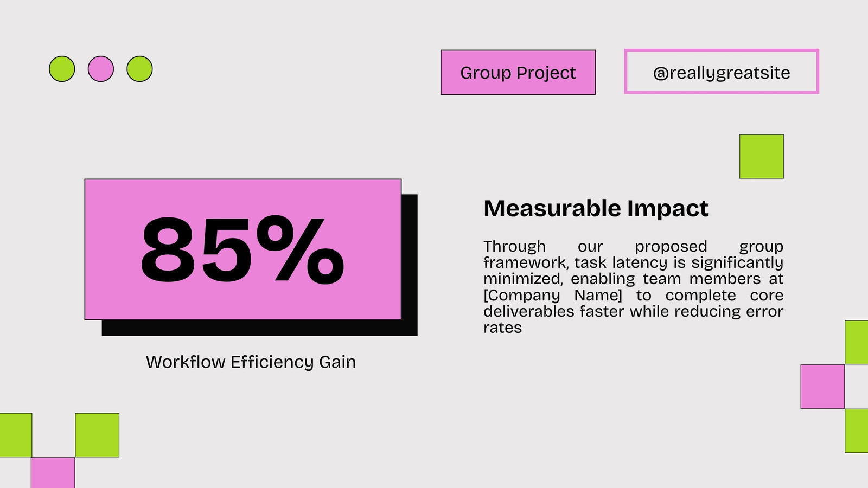Click the top green square on right edge
The image size is (868, 488).
click(857, 342)
